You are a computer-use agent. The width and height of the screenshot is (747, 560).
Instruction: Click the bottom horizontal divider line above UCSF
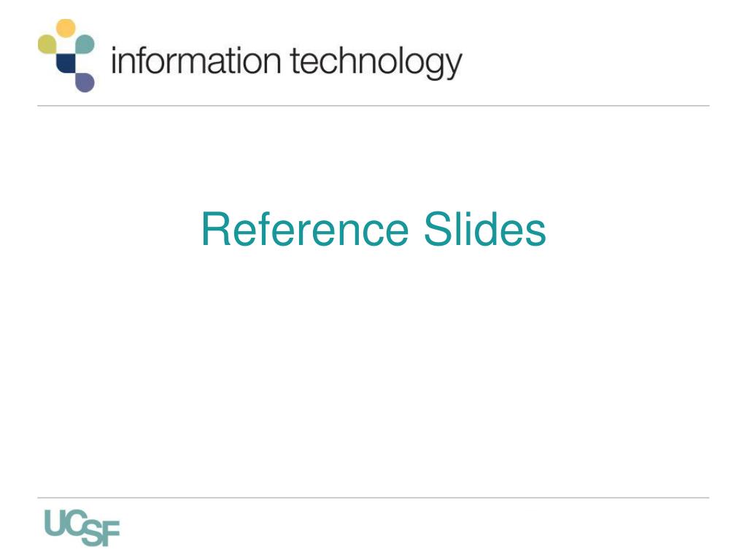click(x=373, y=497)
